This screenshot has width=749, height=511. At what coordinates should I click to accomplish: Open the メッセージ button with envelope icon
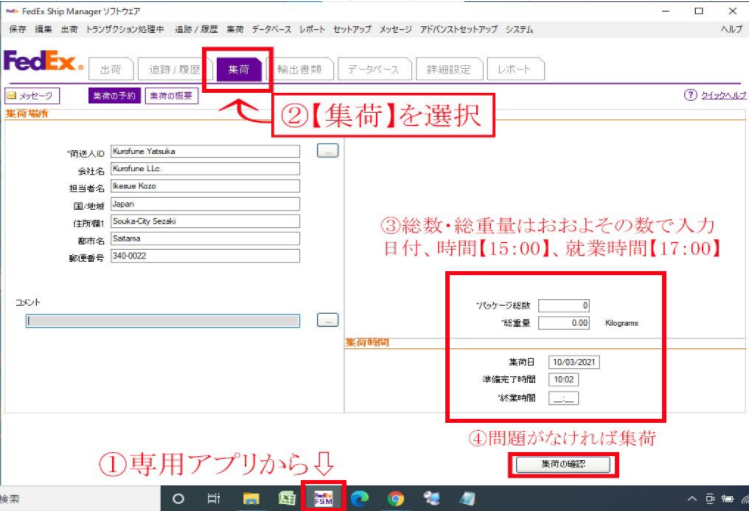point(32,96)
